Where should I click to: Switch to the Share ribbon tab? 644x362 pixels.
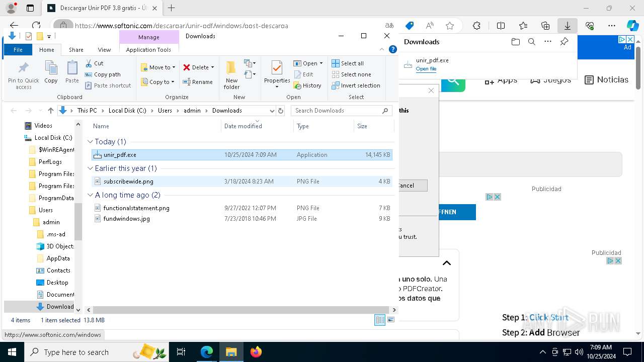76,50
